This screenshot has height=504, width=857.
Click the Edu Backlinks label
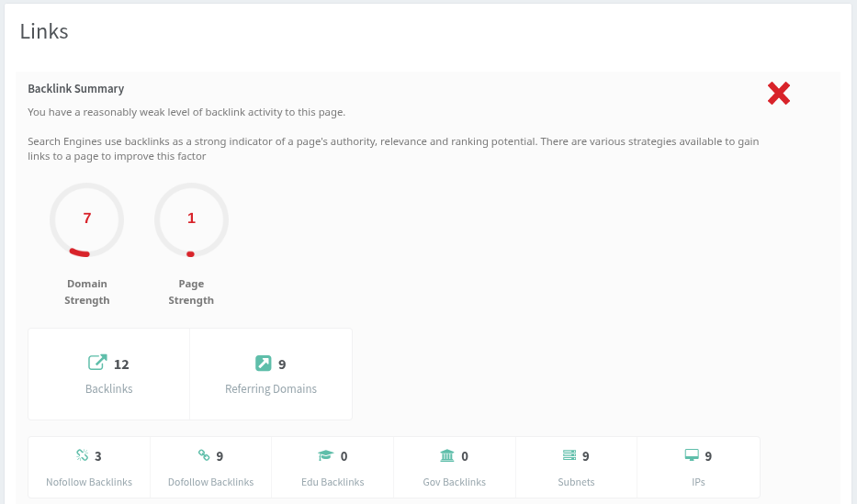coord(333,482)
